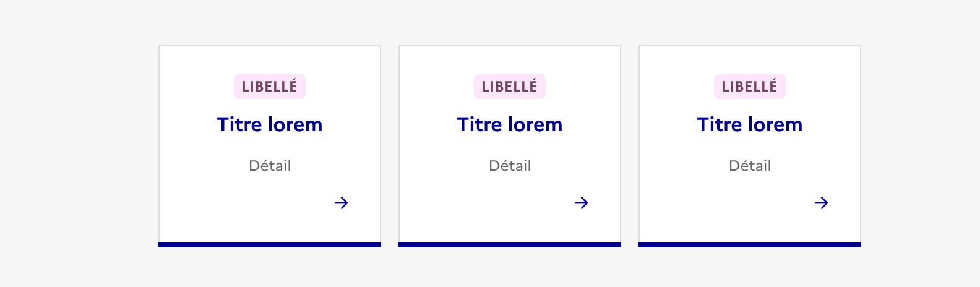This screenshot has height=287, width=980.
Task: Click empty space left of the first card's arrow
Action: [247, 204]
